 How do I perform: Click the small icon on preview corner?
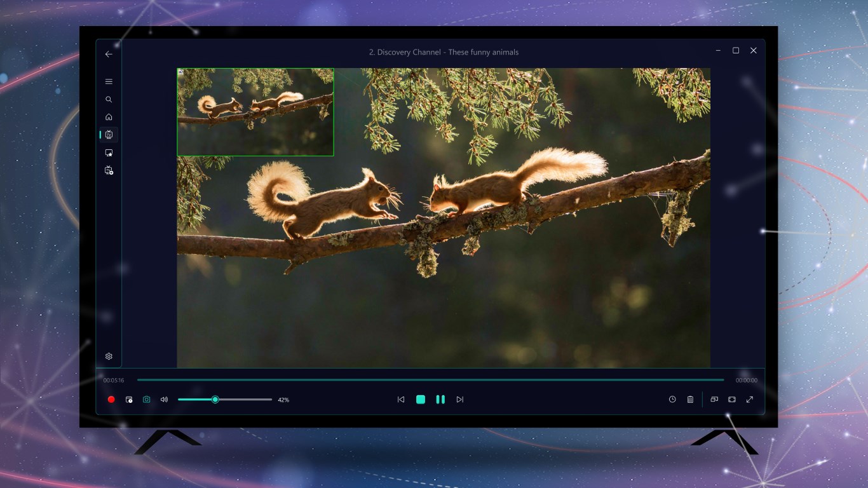pos(181,72)
